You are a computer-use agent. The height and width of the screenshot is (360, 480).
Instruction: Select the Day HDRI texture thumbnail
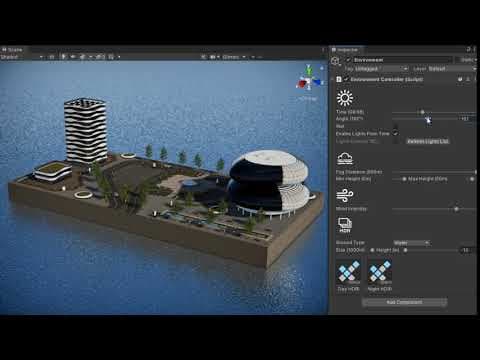pos(349,272)
